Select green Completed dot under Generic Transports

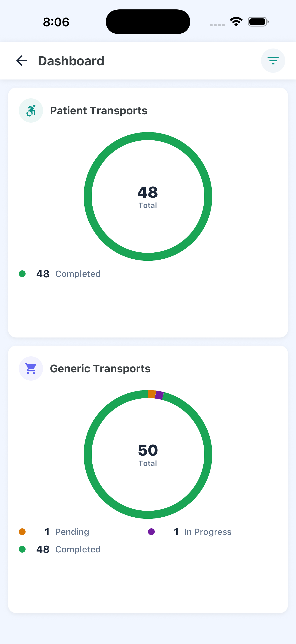click(x=22, y=549)
